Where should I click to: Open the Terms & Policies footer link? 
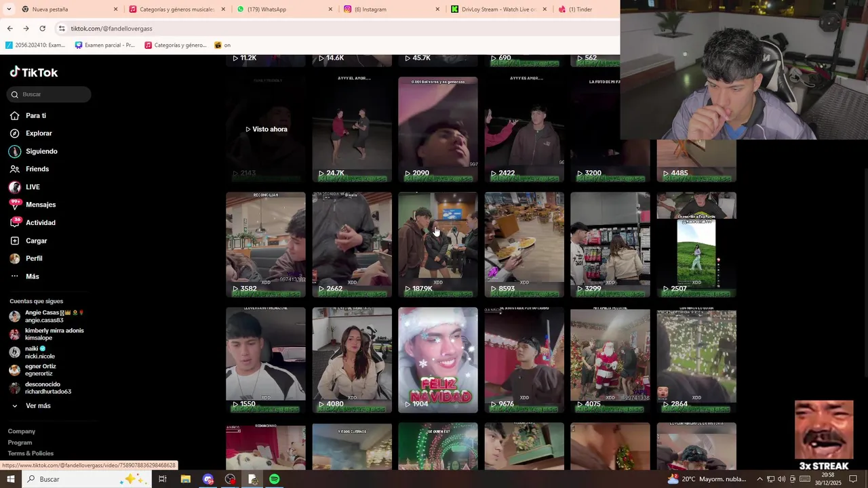tap(31, 453)
